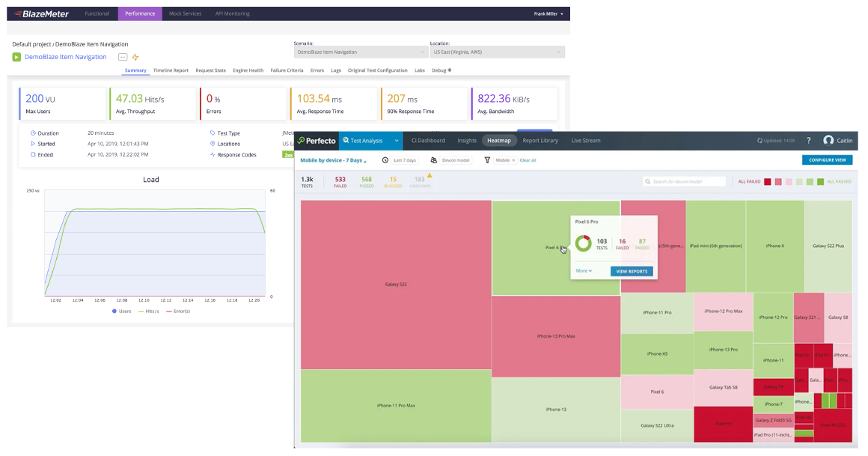Click the Locations pin icon
Viewport: 868px width, 456px height.
(213, 144)
